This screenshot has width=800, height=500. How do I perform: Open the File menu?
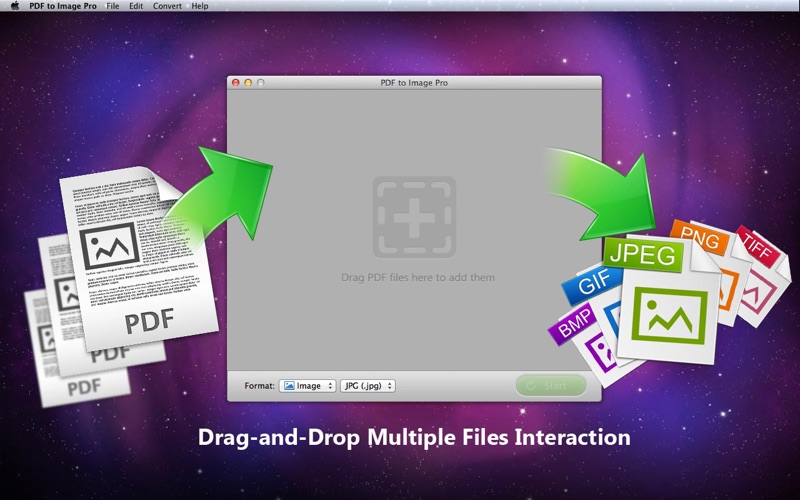[x=113, y=6]
